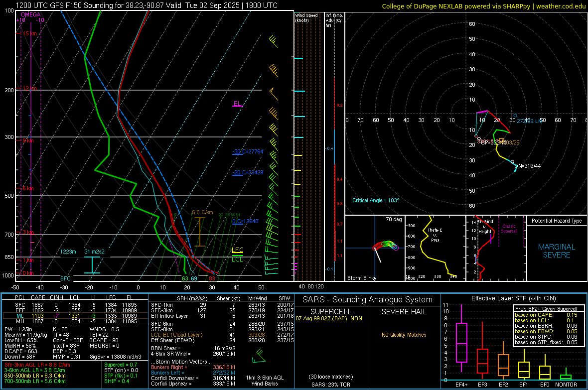Click the SHIP = 0.4 value

(x=117, y=381)
